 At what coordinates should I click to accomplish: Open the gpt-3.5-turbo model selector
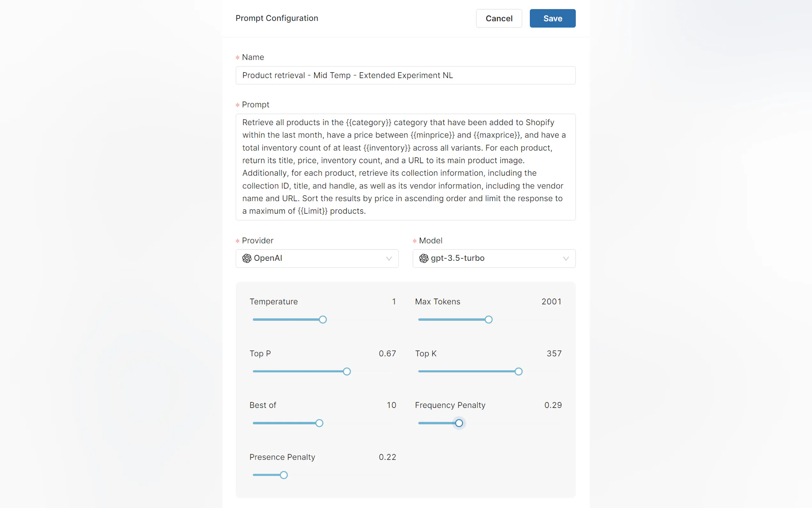click(494, 258)
